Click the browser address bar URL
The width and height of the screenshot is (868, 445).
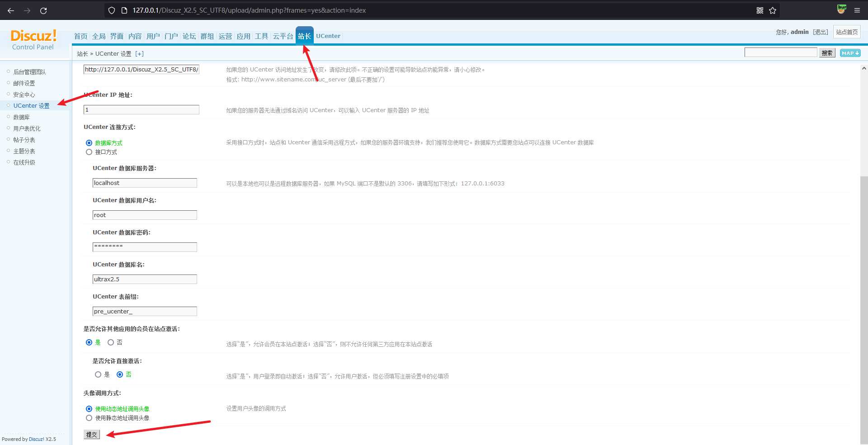click(249, 10)
